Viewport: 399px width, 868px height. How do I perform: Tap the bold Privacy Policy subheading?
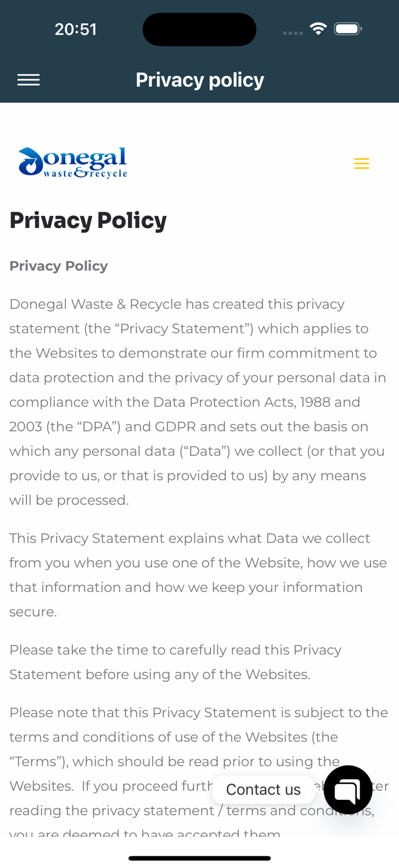click(x=58, y=266)
